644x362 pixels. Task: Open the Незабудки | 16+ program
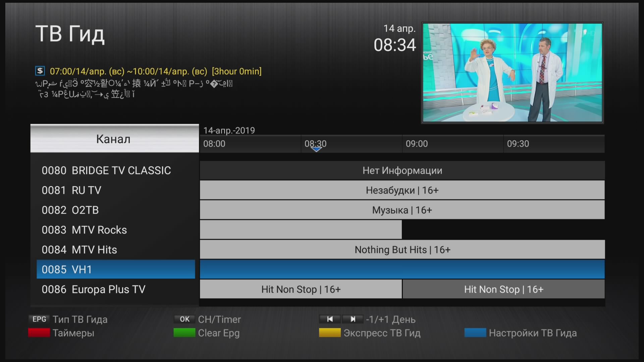coord(402,190)
